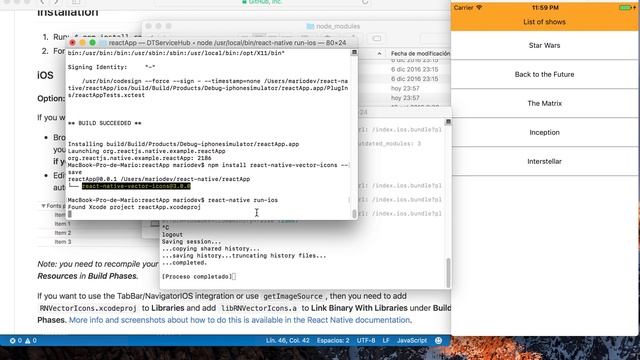640x360 pixels.
Task: Click the Carrier label in simulator status bar
Action: [463, 8]
